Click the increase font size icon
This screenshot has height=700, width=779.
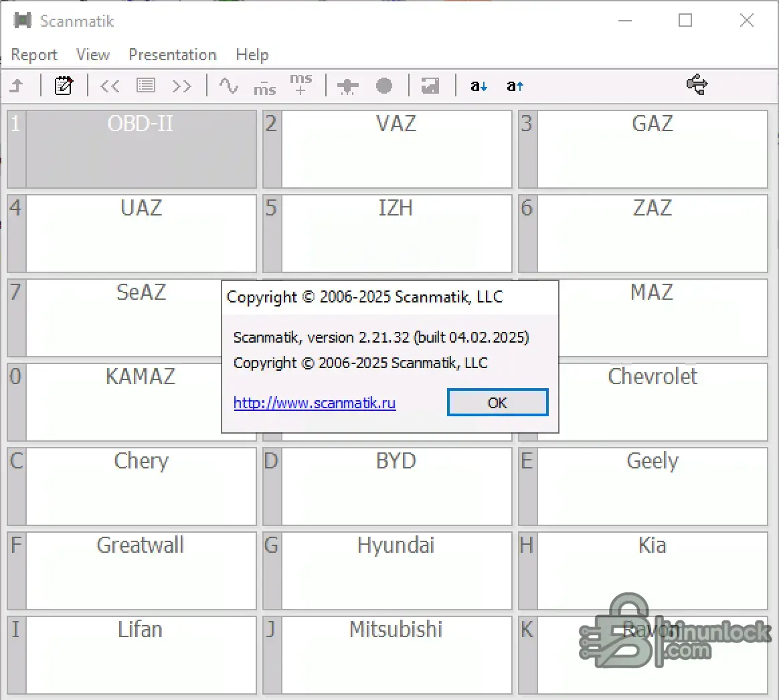(x=515, y=86)
